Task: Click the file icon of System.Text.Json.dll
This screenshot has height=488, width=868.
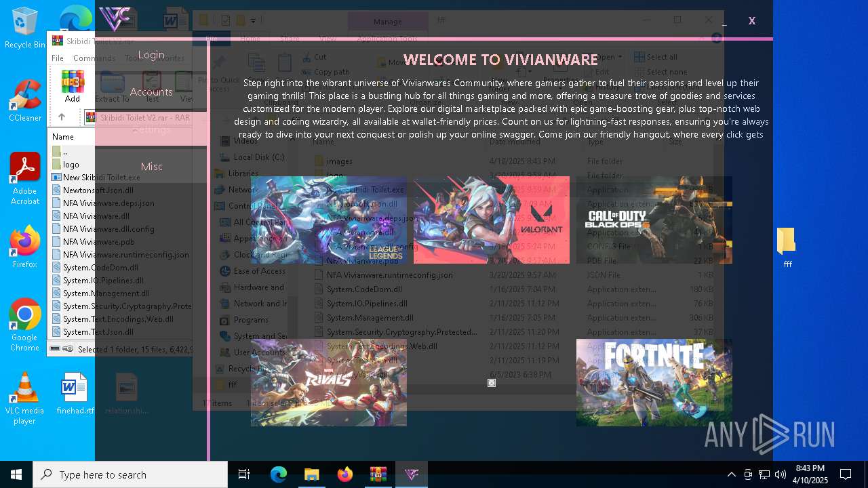Action: pos(56,332)
